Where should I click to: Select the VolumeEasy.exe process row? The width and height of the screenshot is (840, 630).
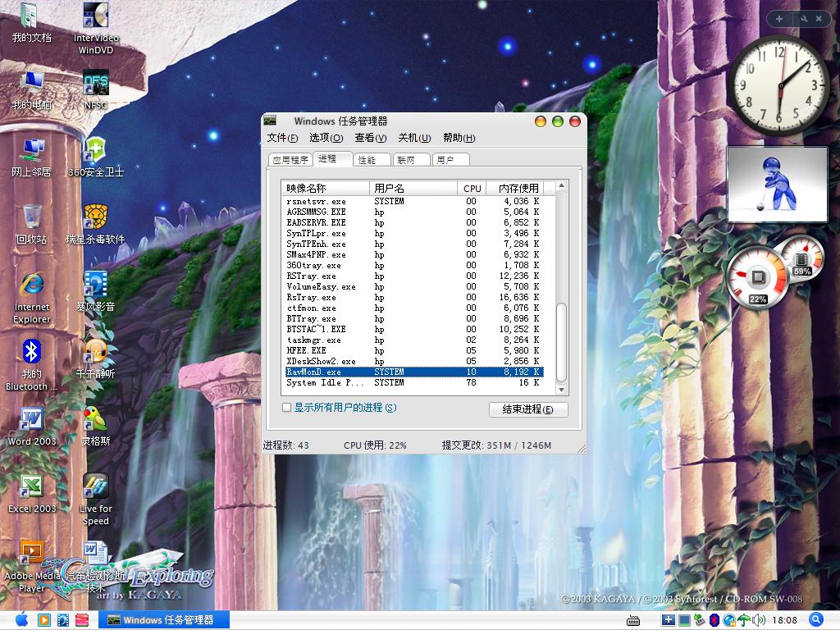[414, 286]
